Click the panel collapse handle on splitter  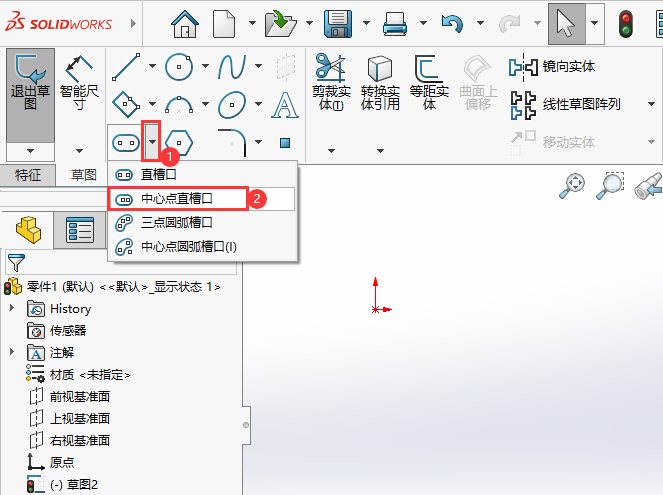pos(246,425)
